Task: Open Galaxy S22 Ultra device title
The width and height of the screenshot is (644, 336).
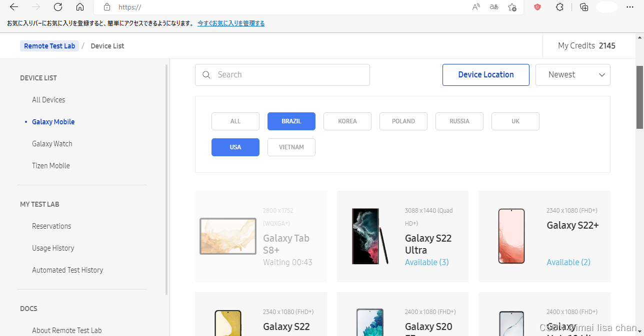Action: [428, 244]
